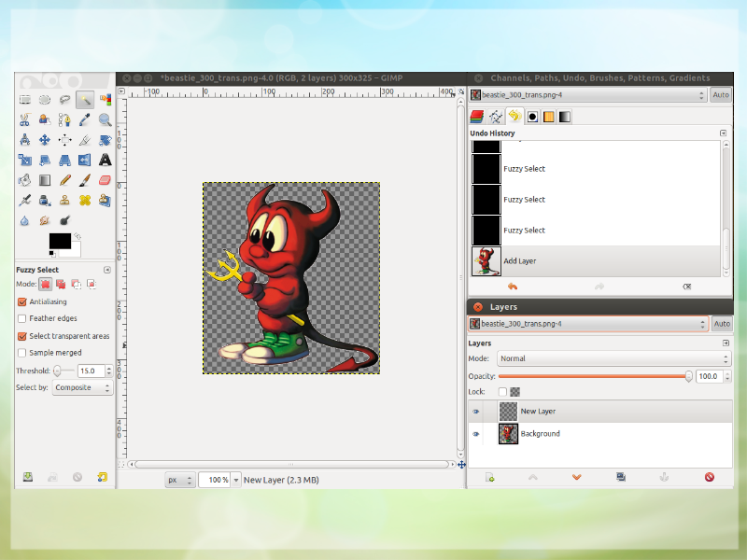Switch to the Gradients tab
This screenshot has height=560, width=747.
click(565, 117)
